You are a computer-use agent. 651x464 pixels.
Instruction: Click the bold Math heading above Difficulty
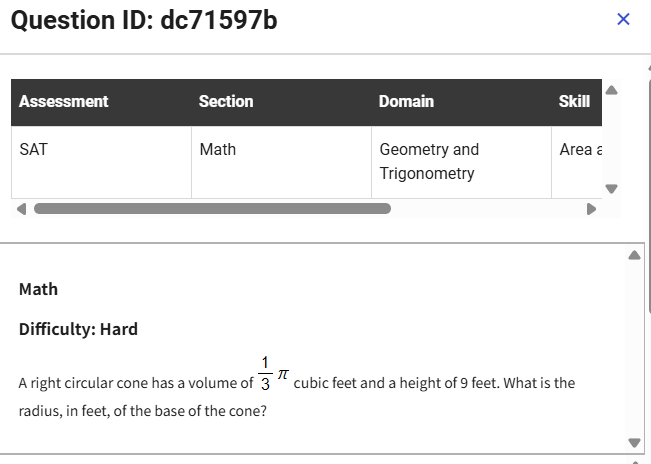39,289
